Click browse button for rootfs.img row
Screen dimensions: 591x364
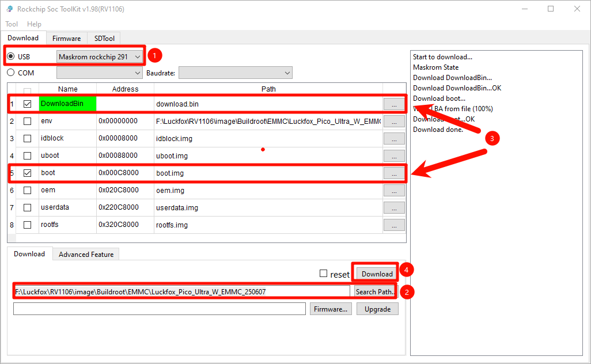pos(394,225)
